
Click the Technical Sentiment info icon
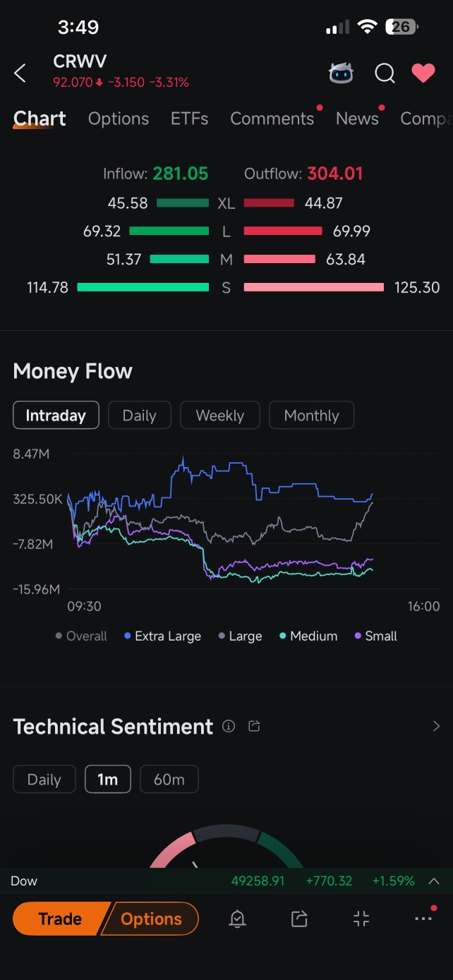point(229,726)
